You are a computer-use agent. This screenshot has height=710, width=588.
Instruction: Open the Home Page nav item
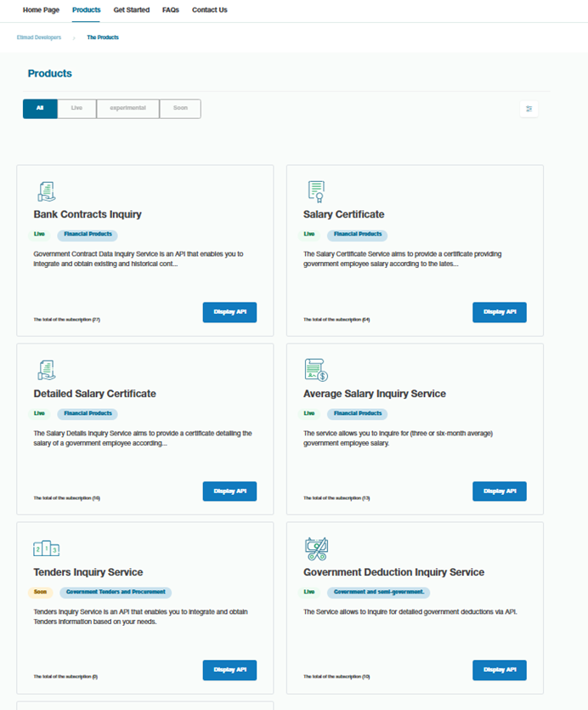tap(42, 10)
